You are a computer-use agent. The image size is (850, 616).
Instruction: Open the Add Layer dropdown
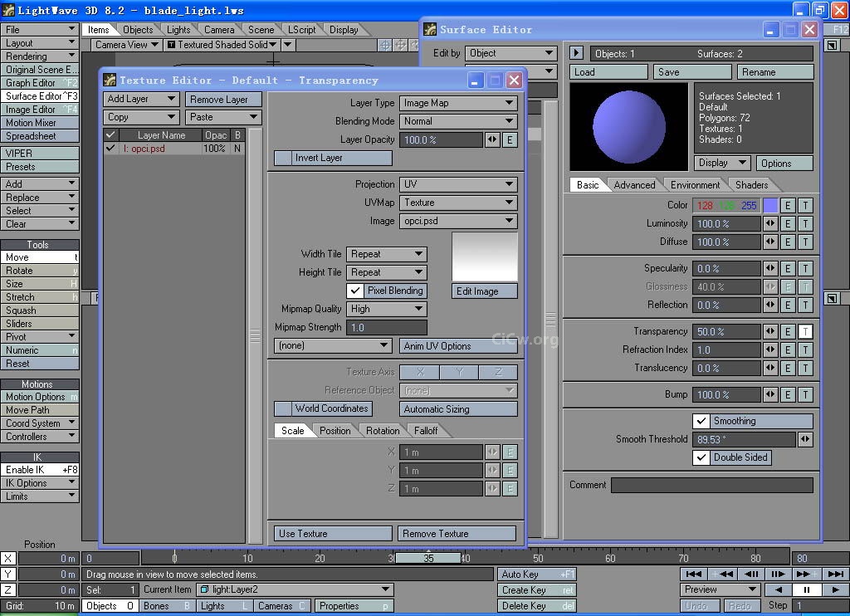141,99
